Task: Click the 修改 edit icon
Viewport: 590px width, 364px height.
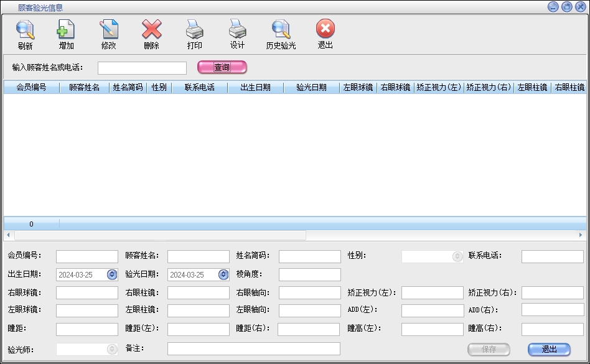Action: point(108,30)
